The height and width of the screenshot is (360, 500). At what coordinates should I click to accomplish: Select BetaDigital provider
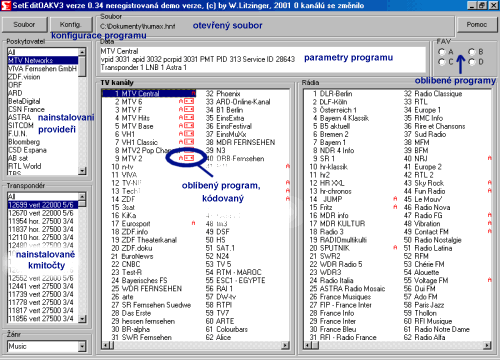point(43,101)
